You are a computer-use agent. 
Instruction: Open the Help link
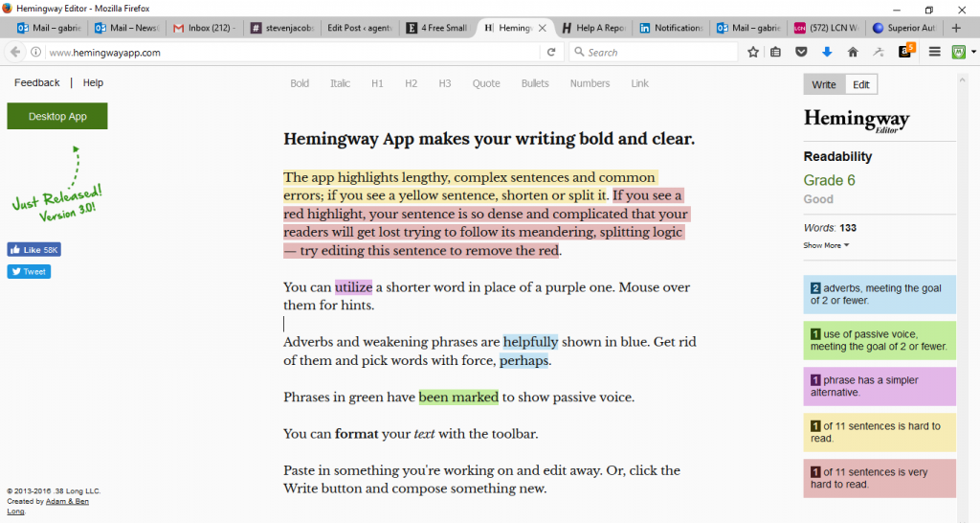(x=93, y=82)
